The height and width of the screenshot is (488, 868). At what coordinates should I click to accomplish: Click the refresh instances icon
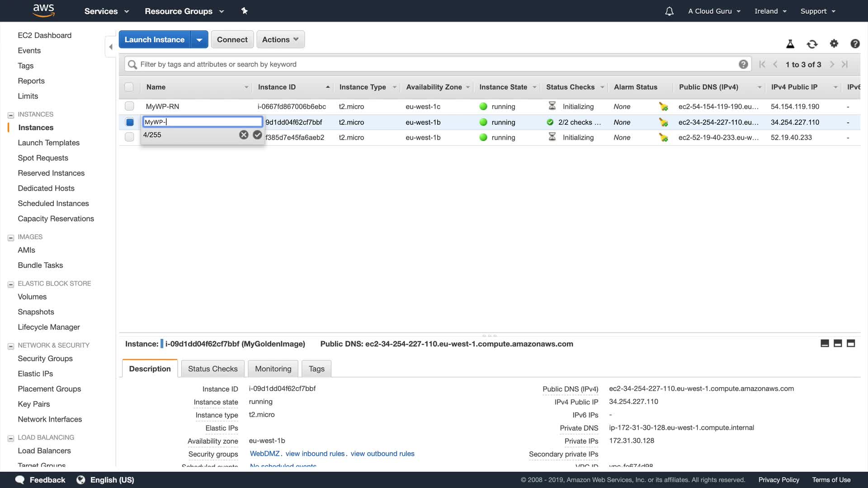tap(812, 44)
